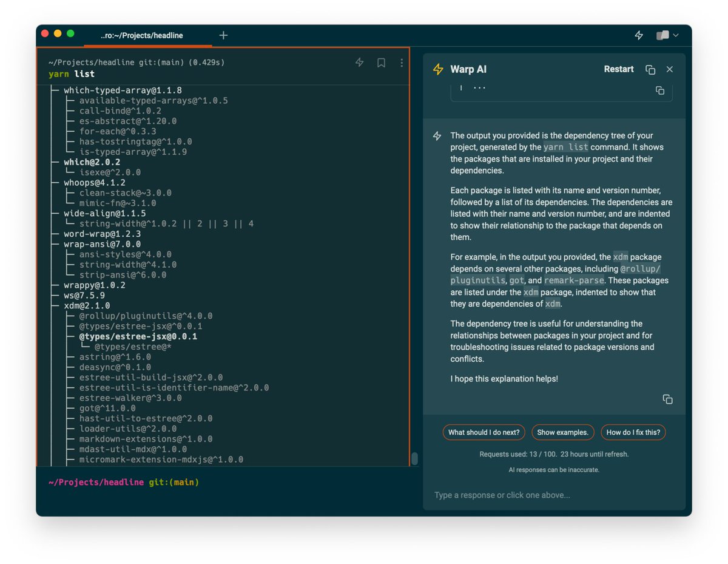The image size is (728, 564).
Task: Click the Restart button in Warp AI
Action: pos(619,69)
